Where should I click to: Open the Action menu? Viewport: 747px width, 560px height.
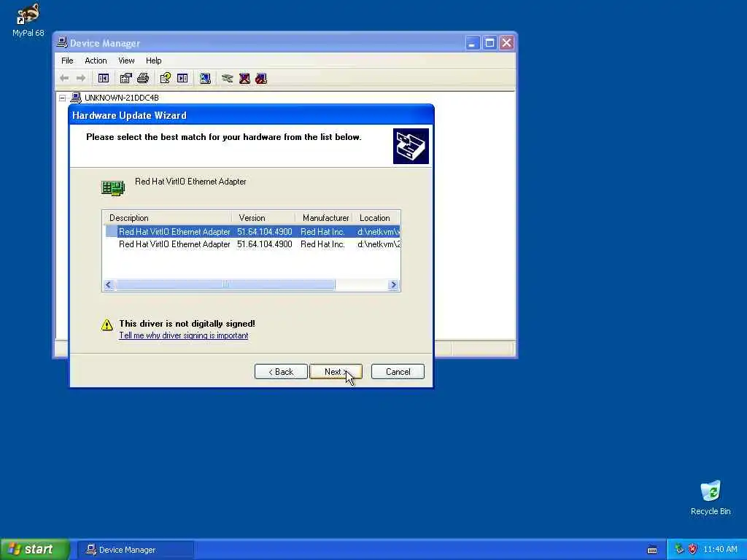(96, 61)
